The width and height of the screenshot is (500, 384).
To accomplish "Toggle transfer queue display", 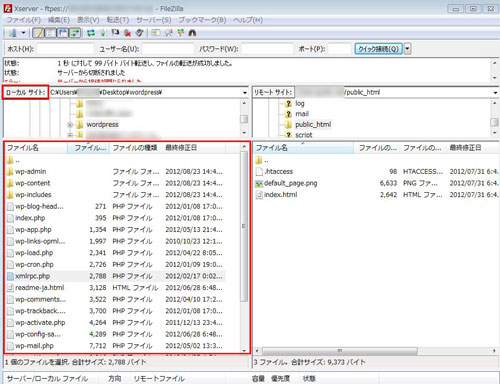I will (x=75, y=33).
